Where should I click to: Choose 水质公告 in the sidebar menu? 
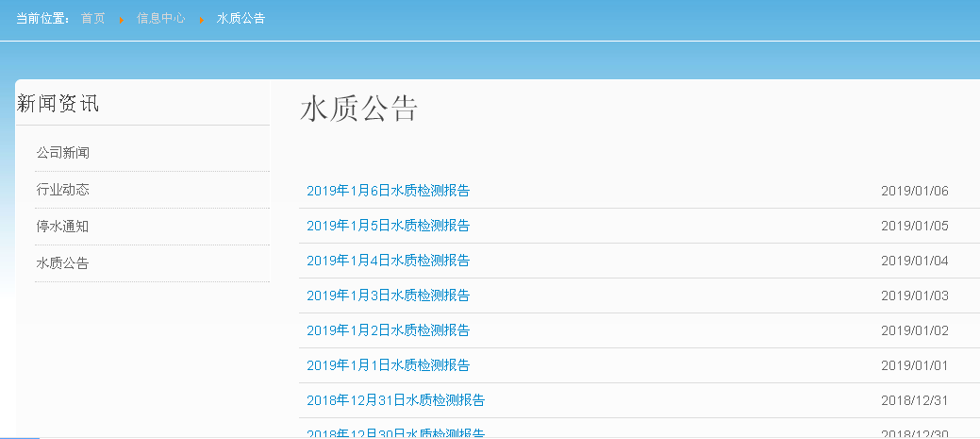63,263
